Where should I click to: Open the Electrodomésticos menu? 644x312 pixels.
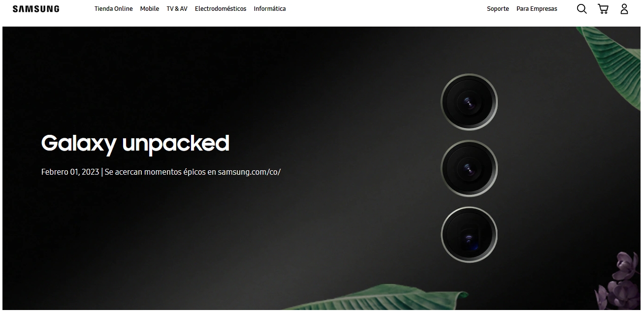tap(221, 9)
